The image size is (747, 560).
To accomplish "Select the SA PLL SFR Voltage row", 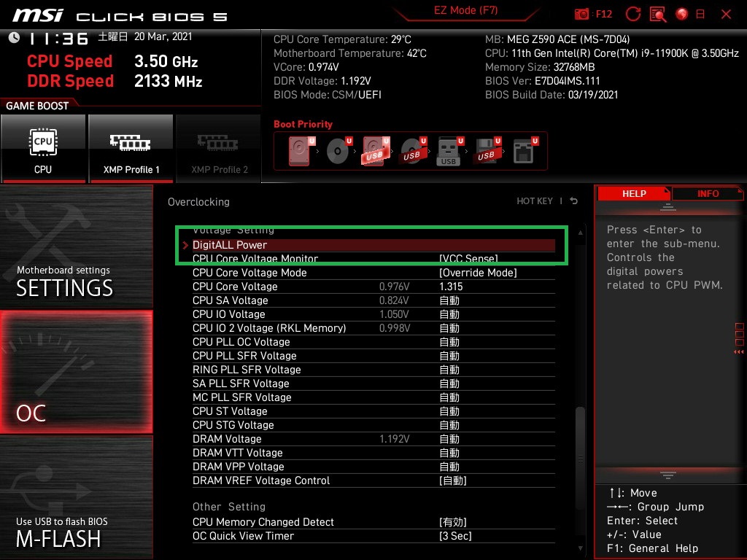I will point(373,383).
